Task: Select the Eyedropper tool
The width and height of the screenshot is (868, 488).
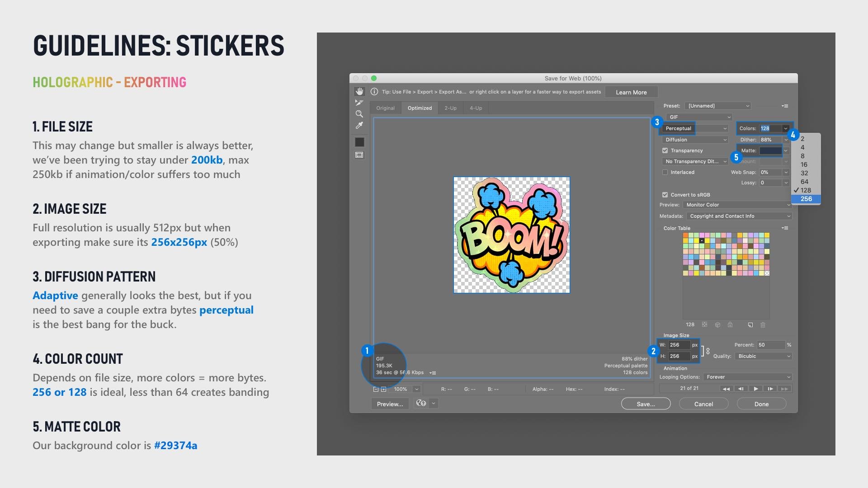Action: click(x=359, y=126)
